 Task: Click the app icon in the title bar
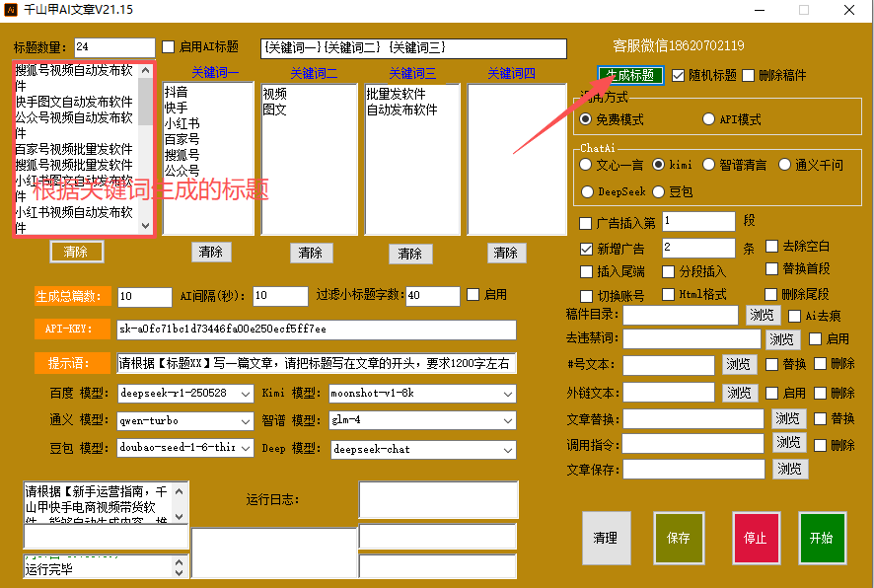click(14, 11)
